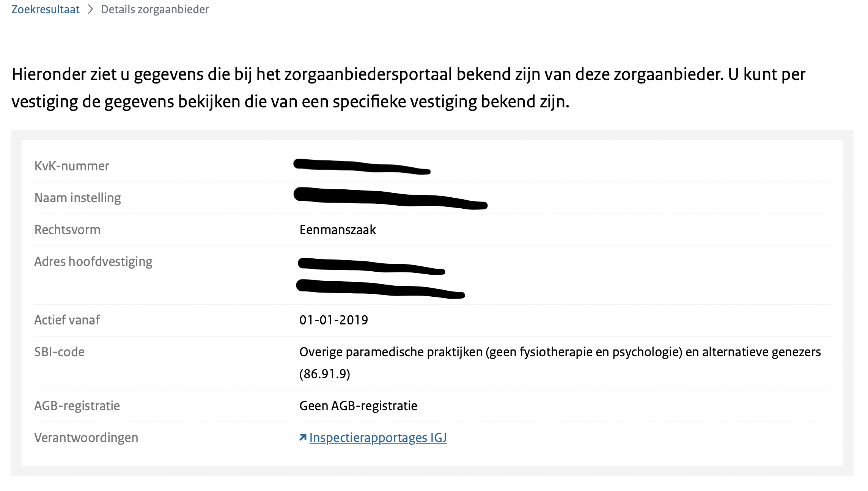Click the Adres hoofdvestiging label
The image size is (868, 491).
[x=93, y=261]
